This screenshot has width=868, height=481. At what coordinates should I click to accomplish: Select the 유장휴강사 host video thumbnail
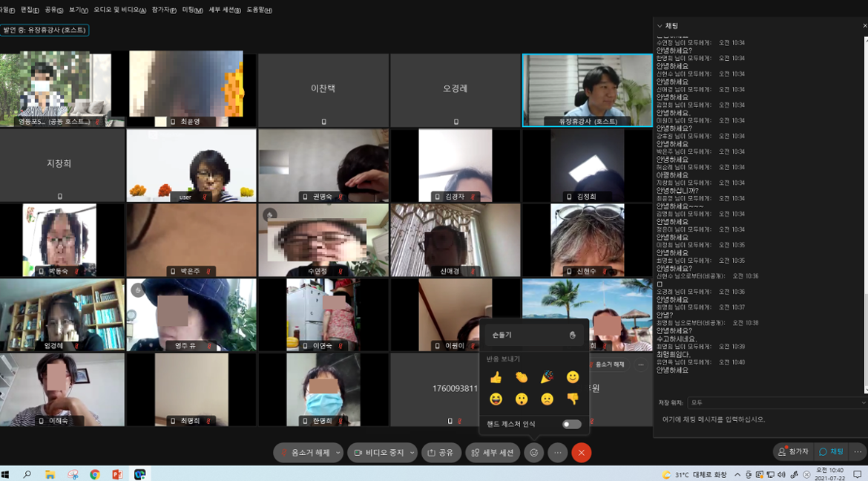point(587,90)
